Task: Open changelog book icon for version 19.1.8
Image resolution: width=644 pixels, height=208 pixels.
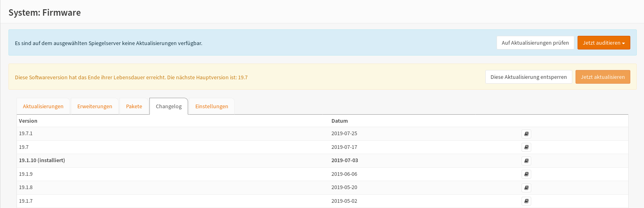Action: tap(526, 188)
